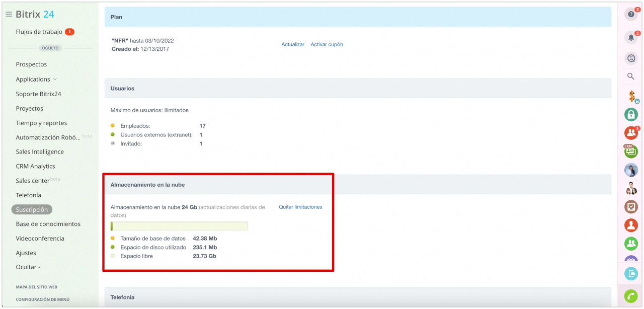This screenshot has height=309, width=644.
Task: Open Soporte Bitrix24
Action: (x=38, y=94)
